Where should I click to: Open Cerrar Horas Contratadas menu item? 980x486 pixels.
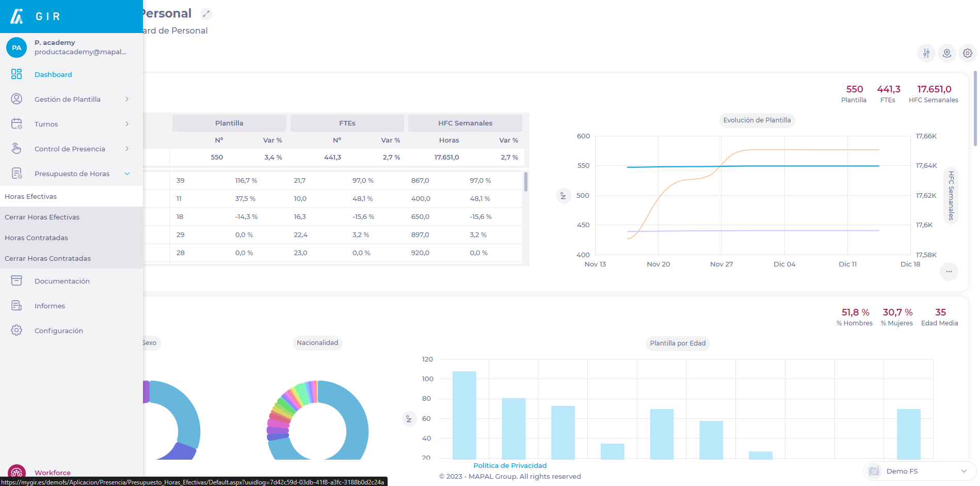pyautogui.click(x=47, y=258)
